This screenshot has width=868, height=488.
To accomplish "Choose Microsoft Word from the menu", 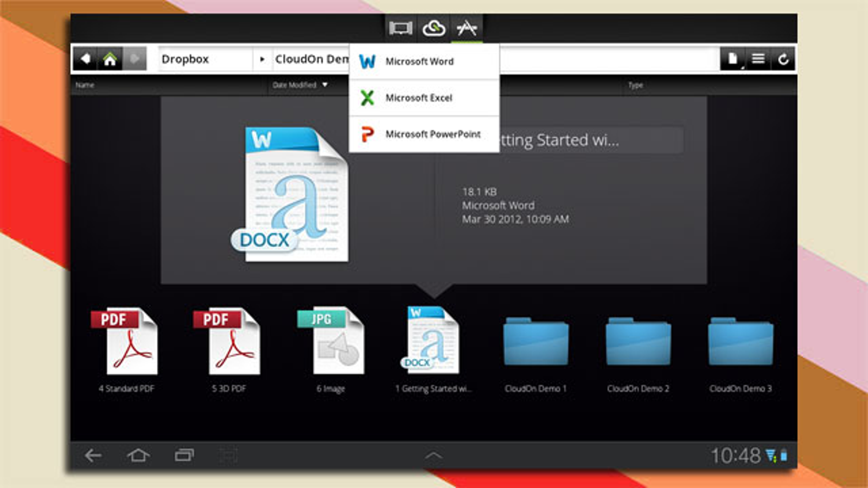I will point(424,61).
